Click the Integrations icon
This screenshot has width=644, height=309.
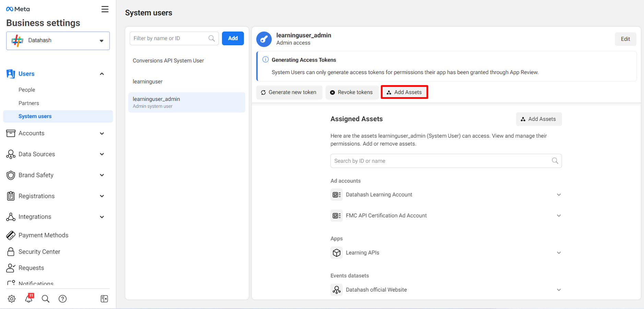(x=11, y=217)
